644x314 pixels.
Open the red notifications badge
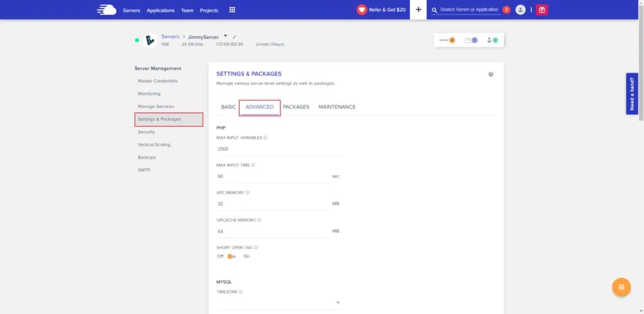tap(506, 10)
